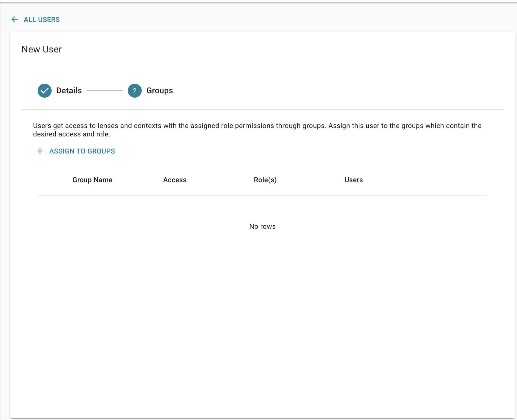Click the Details step checkmark icon
Viewport: 517px width, 420px height.
pos(45,91)
